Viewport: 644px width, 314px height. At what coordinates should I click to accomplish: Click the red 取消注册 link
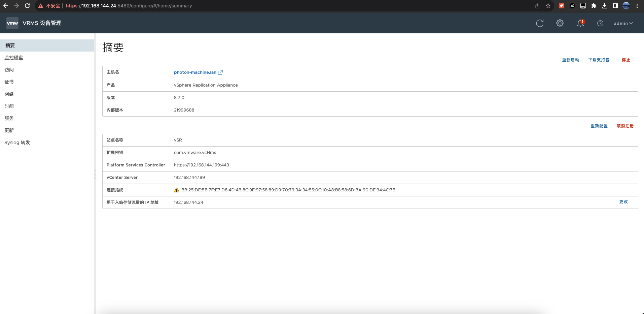(625, 126)
